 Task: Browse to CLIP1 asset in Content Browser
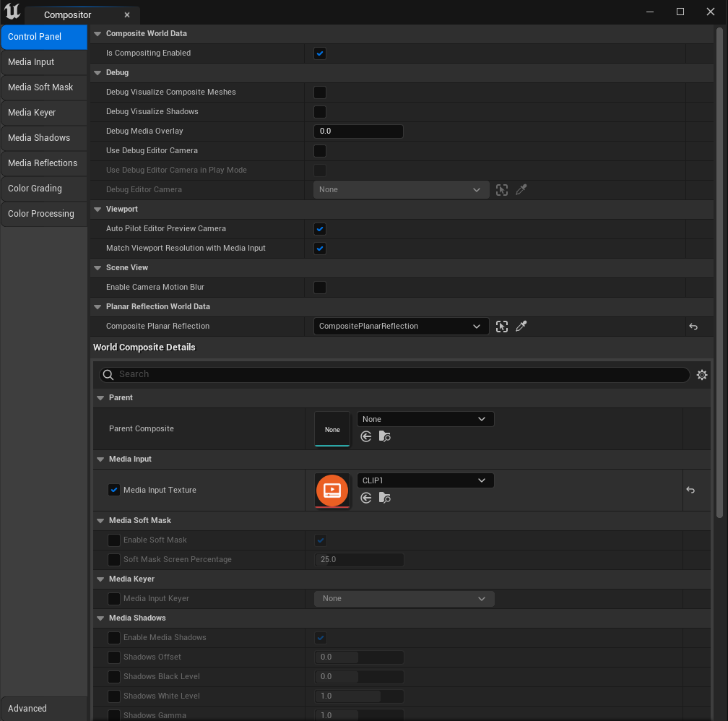[385, 498]
